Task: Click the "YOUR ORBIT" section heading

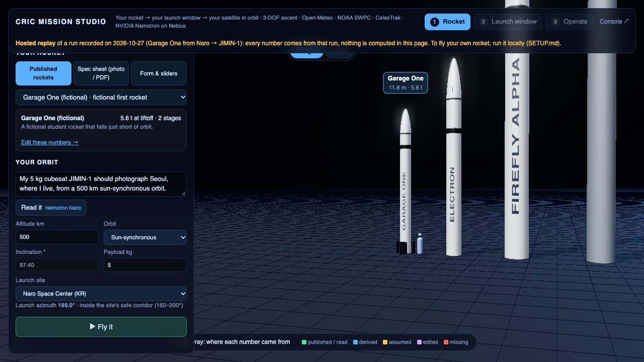Action: pos(37,162)
